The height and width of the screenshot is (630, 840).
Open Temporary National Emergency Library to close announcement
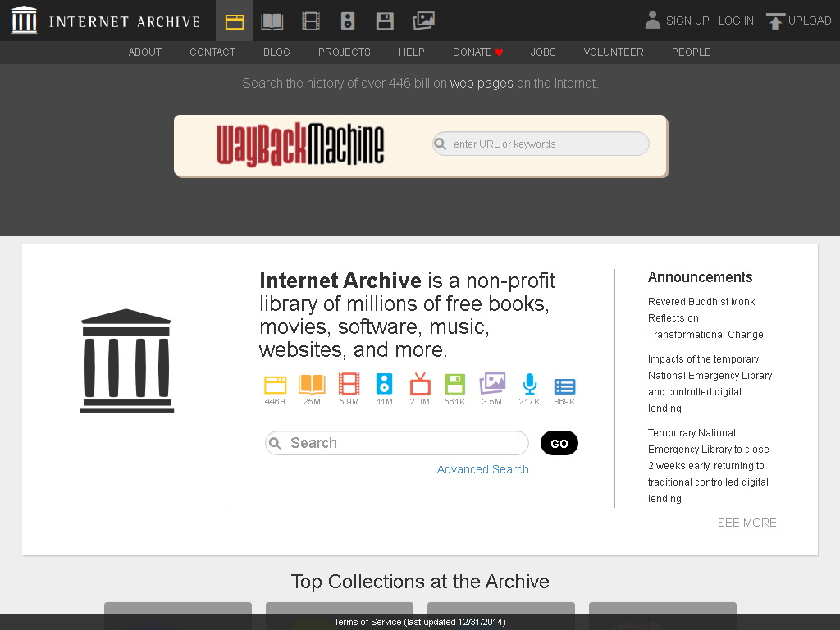click(708, 466)
